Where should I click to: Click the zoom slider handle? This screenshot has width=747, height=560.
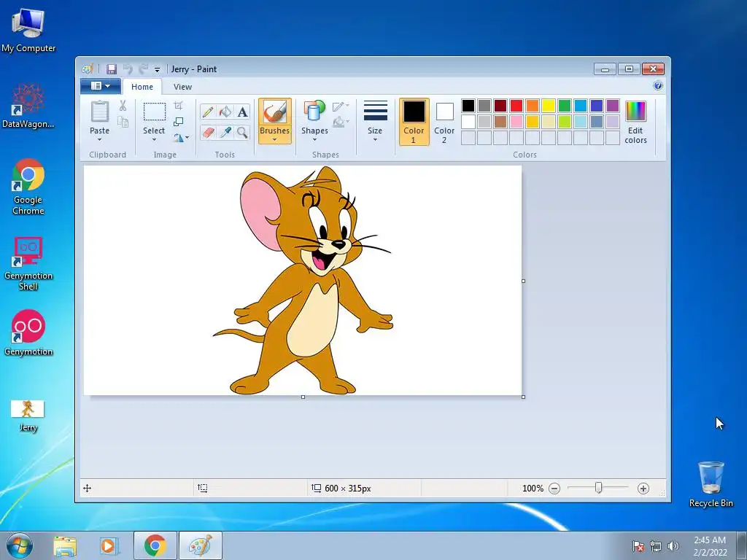(598, 488)
